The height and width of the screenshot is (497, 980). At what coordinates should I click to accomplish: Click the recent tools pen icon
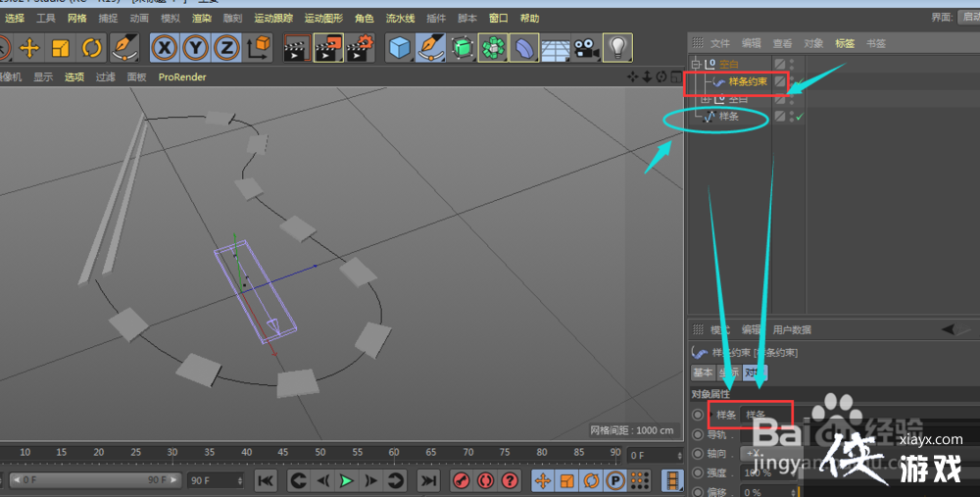coord(123,47)
